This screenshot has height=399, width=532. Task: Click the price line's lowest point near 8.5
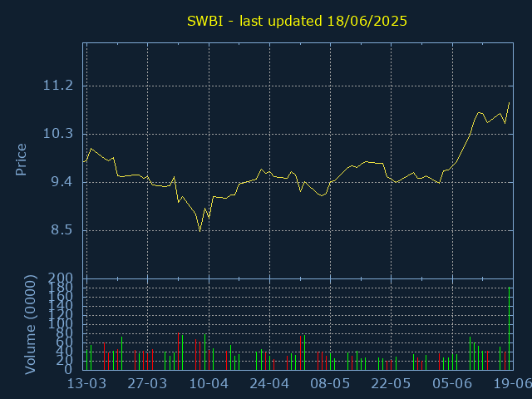(x=200, y=231)
